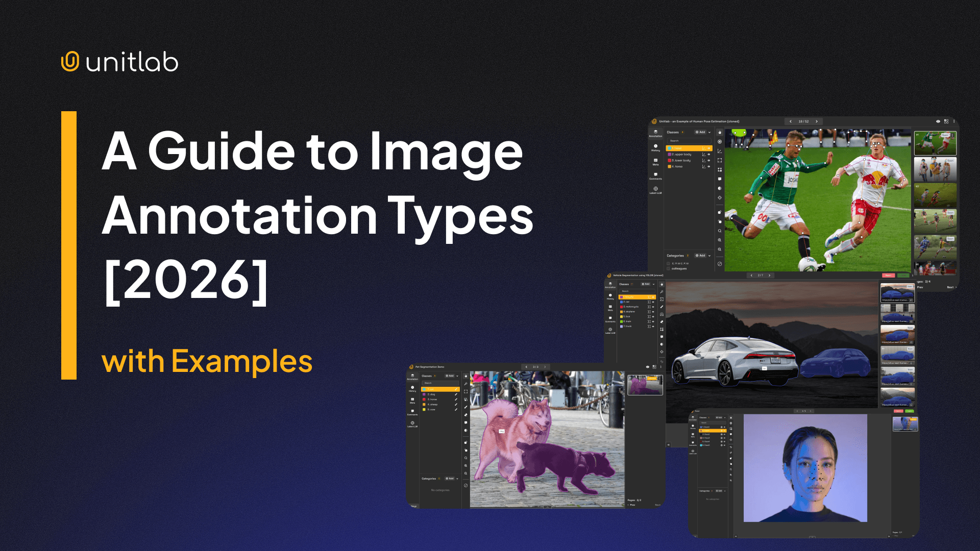Switch to the Annotation tab in Pet Segmentation sidebar
Viewport: 980px width, 551px height.
412,377
